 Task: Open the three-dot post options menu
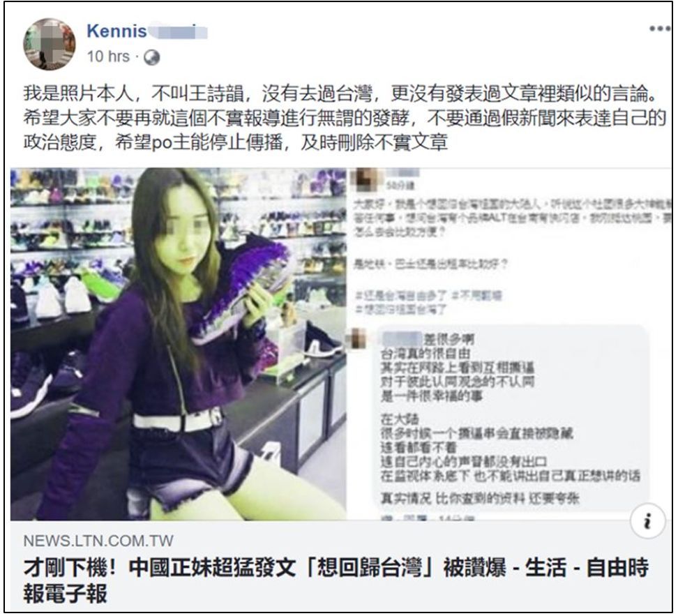pos(659,29)
